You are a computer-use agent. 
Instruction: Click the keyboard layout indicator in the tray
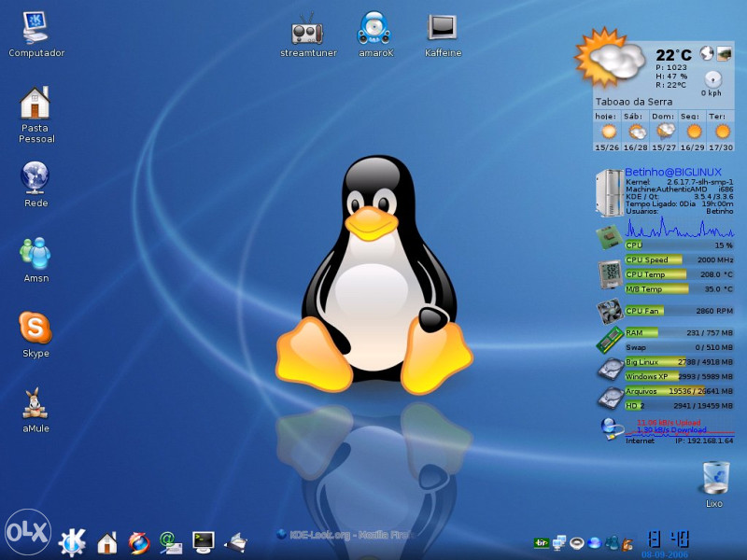click(x=542, y=542)
